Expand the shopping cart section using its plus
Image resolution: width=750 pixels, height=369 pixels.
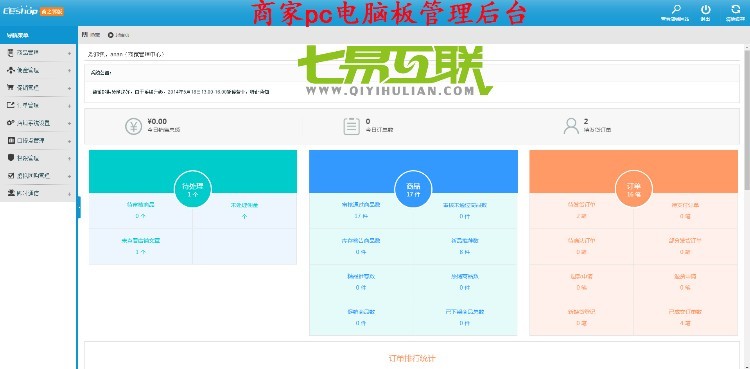coord(69,89)
